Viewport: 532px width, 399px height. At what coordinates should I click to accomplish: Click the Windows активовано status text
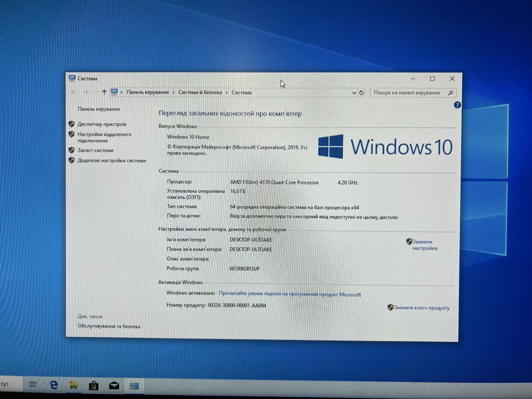click(x=190, y=293)
